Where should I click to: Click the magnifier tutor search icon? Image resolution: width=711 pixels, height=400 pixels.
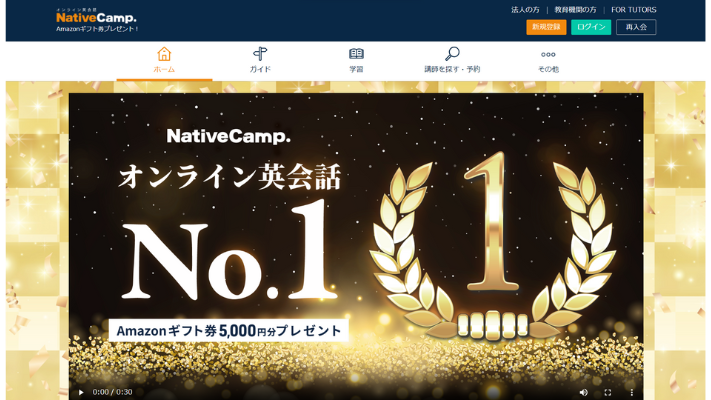coord(452,54)
